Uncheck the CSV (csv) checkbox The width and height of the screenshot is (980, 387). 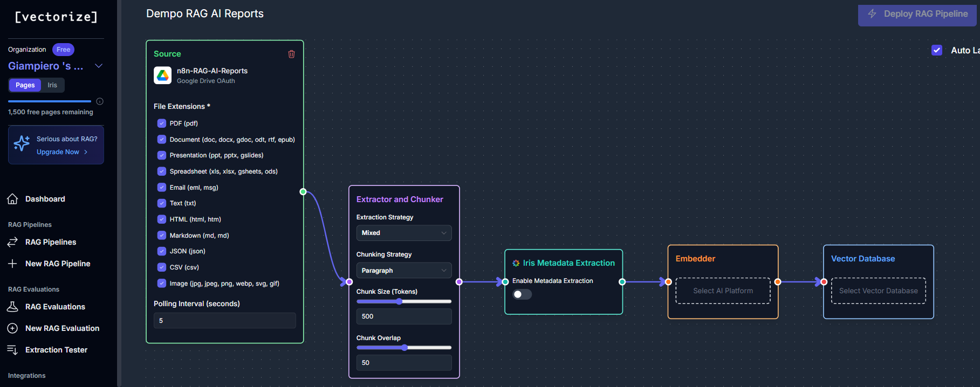162,267
